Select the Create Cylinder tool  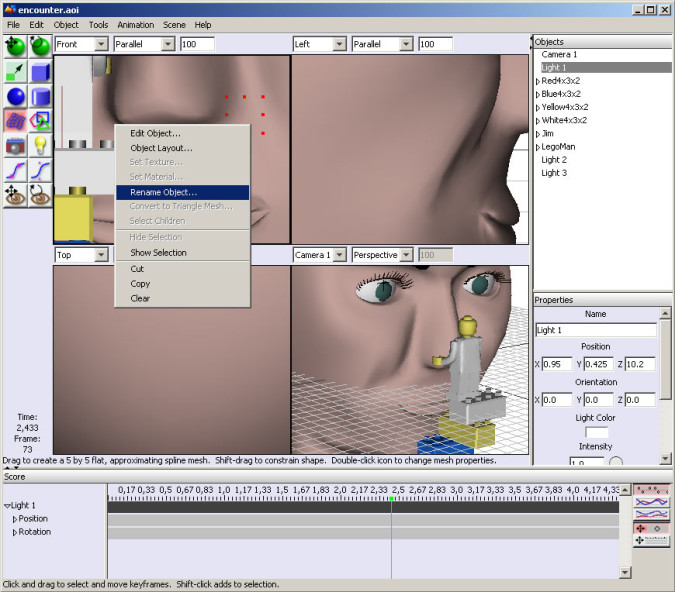click(40, 97)
